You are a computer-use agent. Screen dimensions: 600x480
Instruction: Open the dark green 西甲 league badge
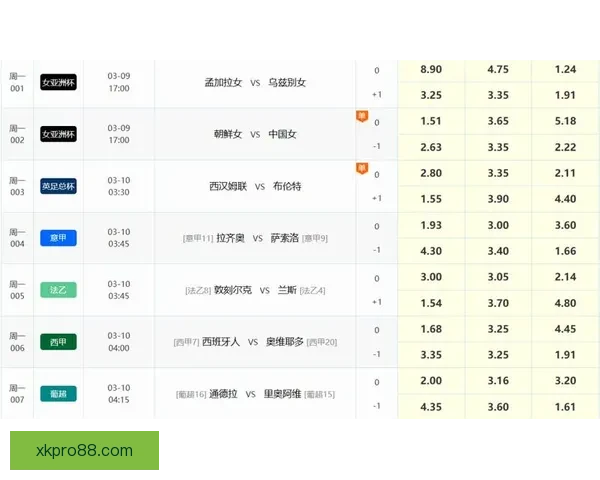[x=58, y=342]
